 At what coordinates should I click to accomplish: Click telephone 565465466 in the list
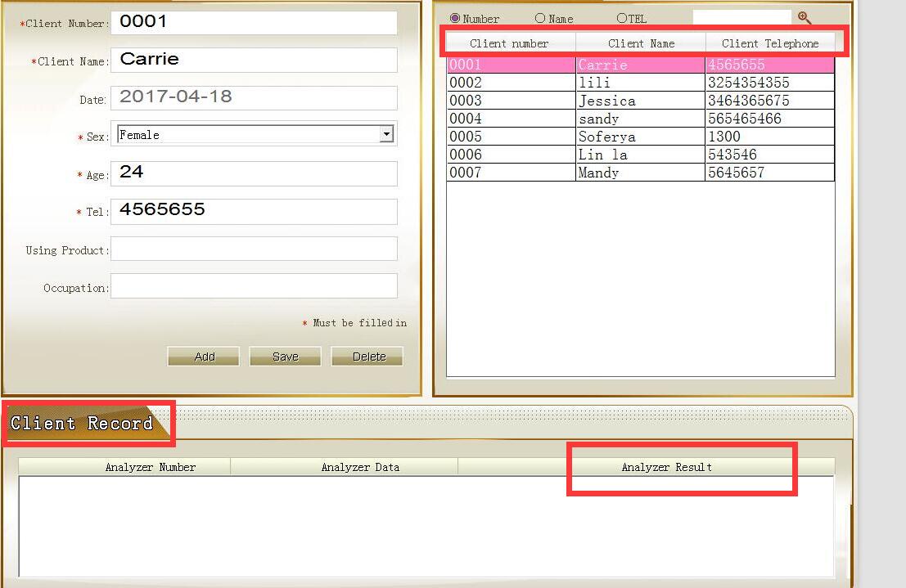pyautogui.click(x=745, y=118)
